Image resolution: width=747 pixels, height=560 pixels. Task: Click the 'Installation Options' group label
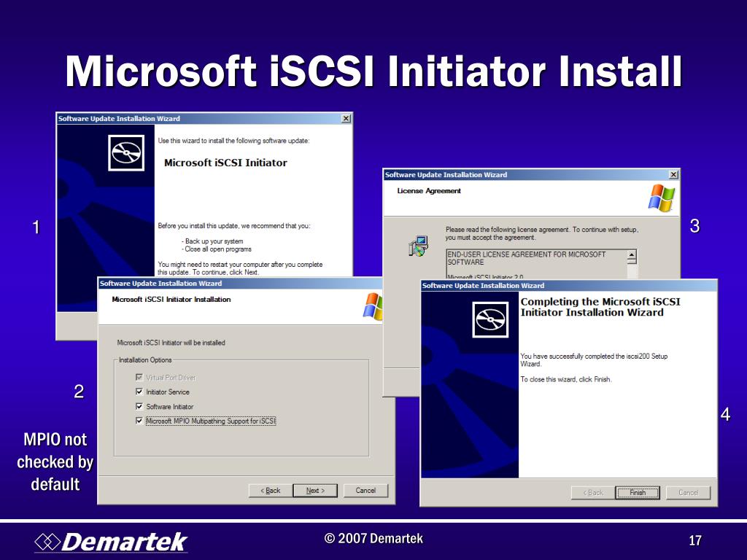click(x=145, y=360)
